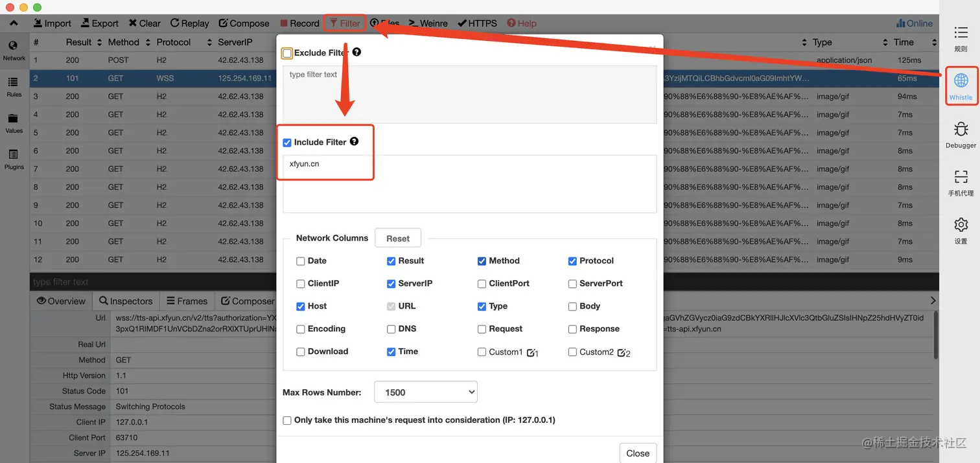This screenshot has width=980, height=463.
Task: Switch to the Frames tab
Action: (187, 301)
